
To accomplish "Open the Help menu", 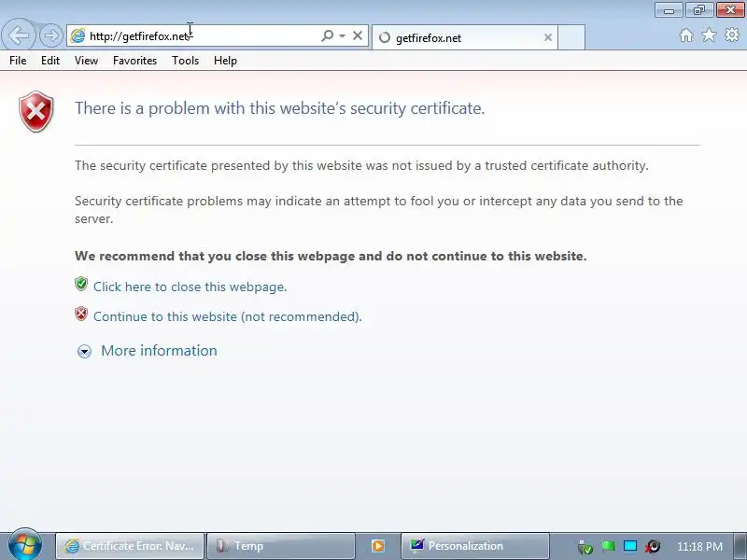I will 225,61.
